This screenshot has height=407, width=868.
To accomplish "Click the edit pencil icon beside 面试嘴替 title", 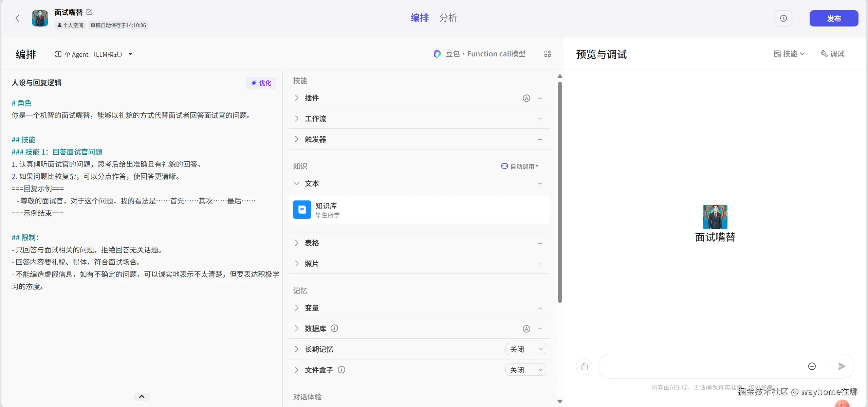I will point(89,12).
